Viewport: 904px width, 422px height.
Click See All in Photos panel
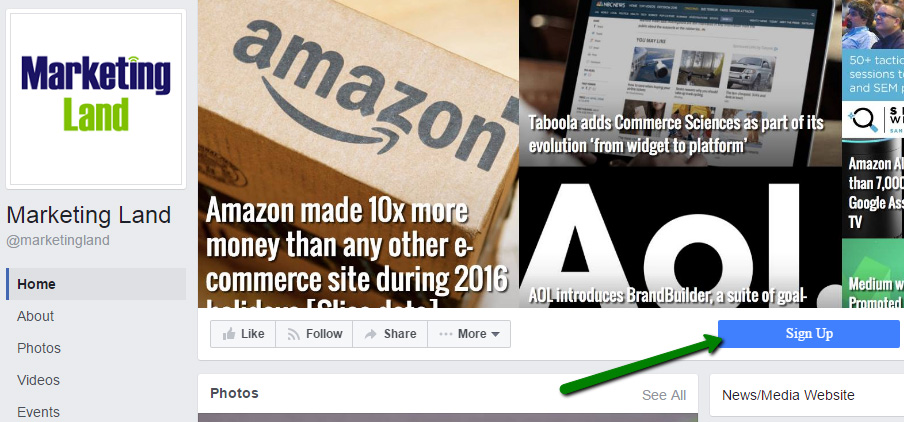(664, 395)
